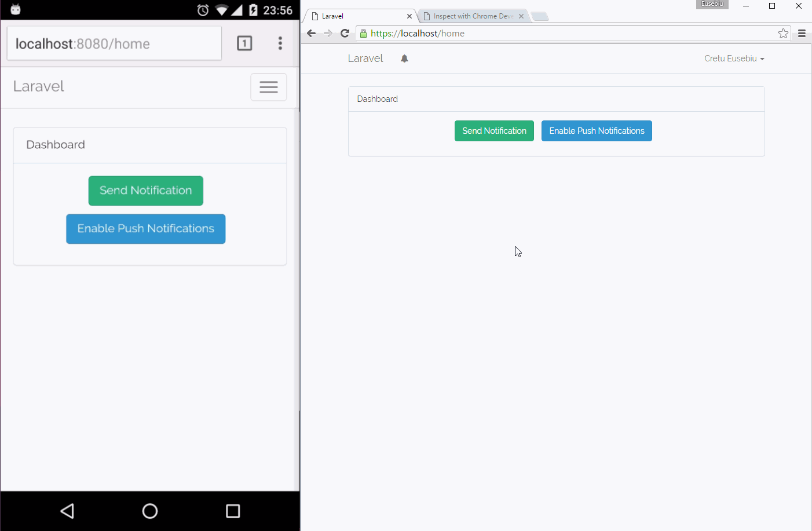Tap the Android recent apps square
The image size is (812, 531).
(233, 511)
